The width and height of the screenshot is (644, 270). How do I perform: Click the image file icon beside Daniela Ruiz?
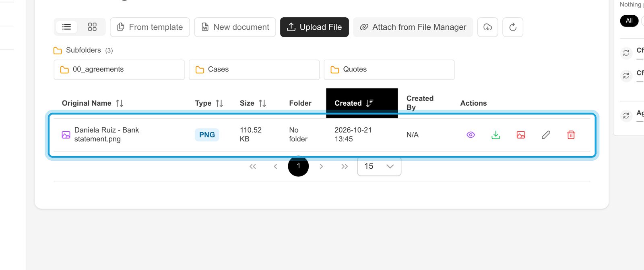click(66, 135)
